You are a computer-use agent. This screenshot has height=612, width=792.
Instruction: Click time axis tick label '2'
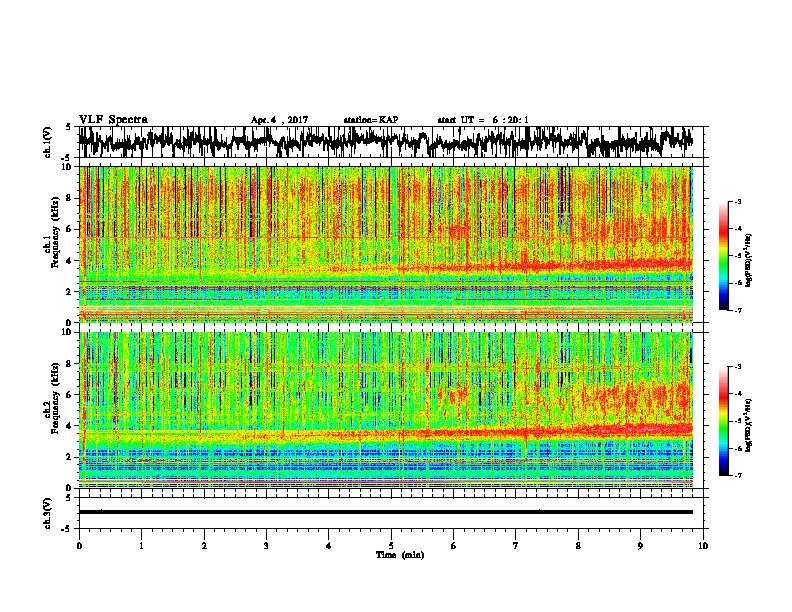(x=204, y=546)
